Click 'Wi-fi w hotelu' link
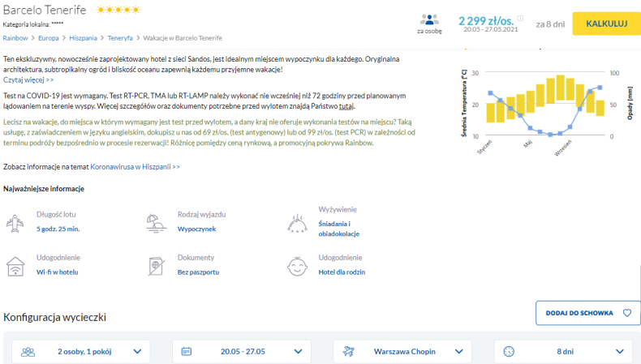641x364 pixels. tap(58, 272)
